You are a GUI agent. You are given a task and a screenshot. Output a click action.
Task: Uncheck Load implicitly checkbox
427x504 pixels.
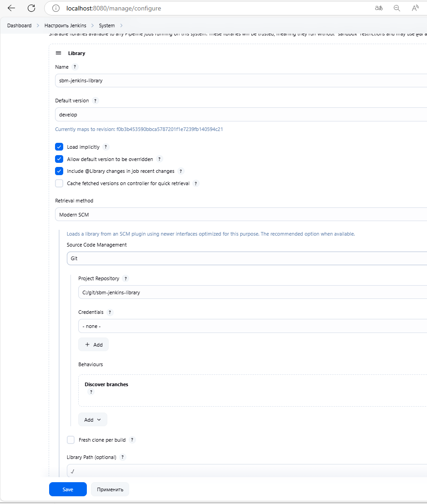(59, 147)
